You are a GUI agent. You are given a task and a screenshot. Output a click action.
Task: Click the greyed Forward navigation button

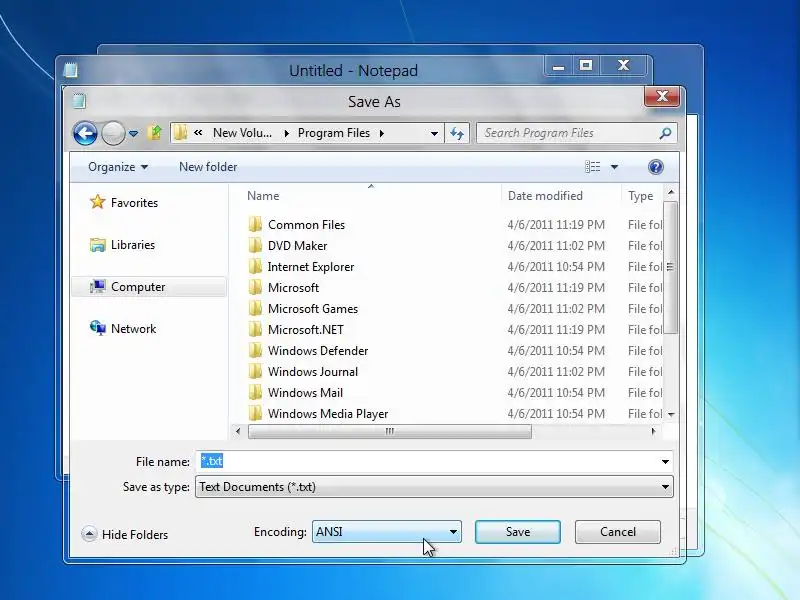113,133
